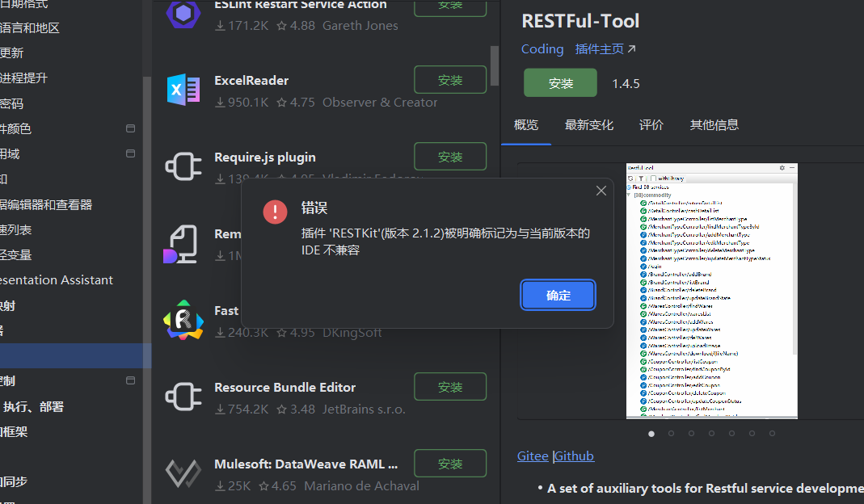Select the last screenshot carousel dot
The width and height of the screenshot is (864, 504).
pyautogui.click(x=772, y=434)
